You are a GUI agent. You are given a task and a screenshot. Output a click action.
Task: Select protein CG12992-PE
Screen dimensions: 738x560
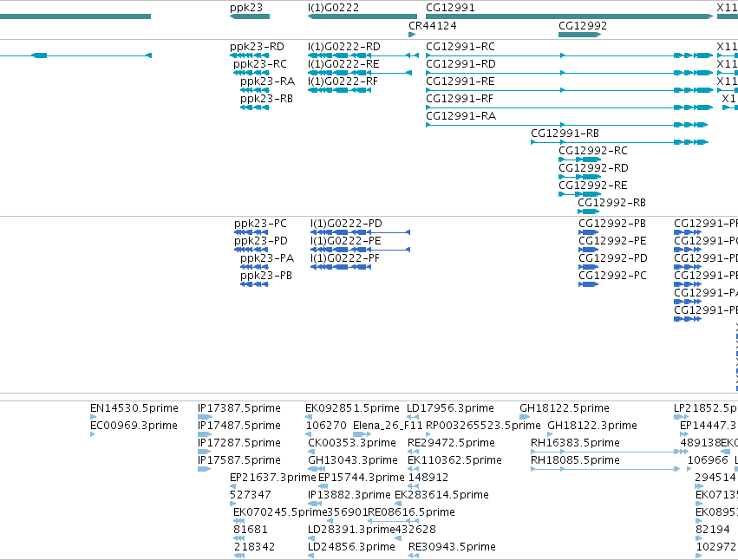coord(588,250)
